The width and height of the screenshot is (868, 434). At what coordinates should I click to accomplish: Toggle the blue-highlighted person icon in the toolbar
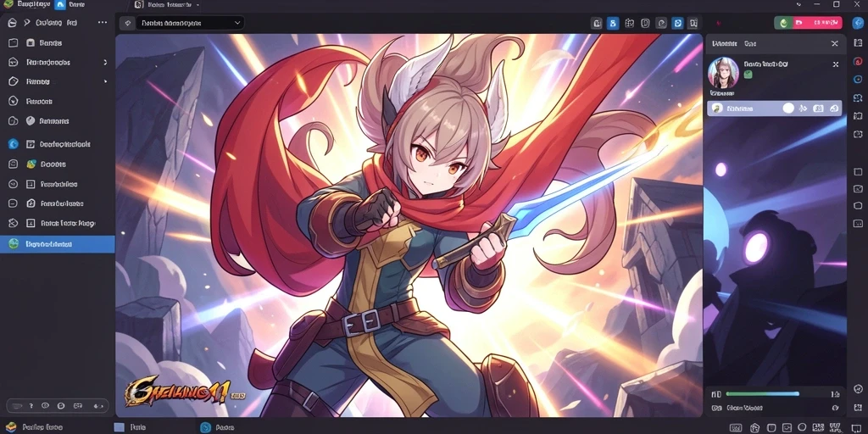tap(612, 23)
